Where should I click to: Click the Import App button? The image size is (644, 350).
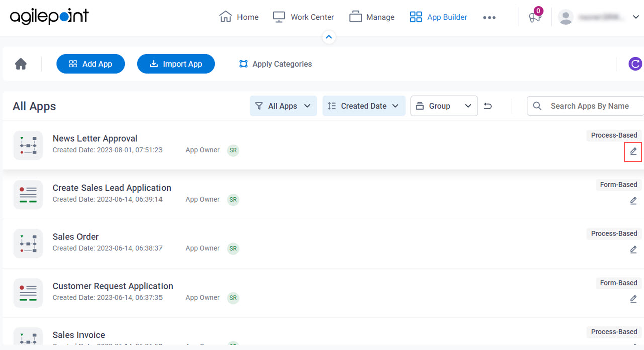pyautogui.click(x=176, y=64)
